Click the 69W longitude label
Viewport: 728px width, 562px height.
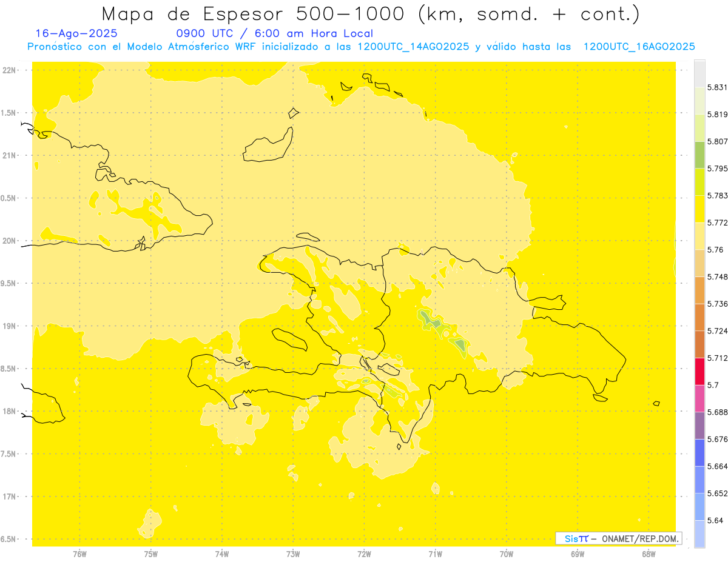click(578, 554)
